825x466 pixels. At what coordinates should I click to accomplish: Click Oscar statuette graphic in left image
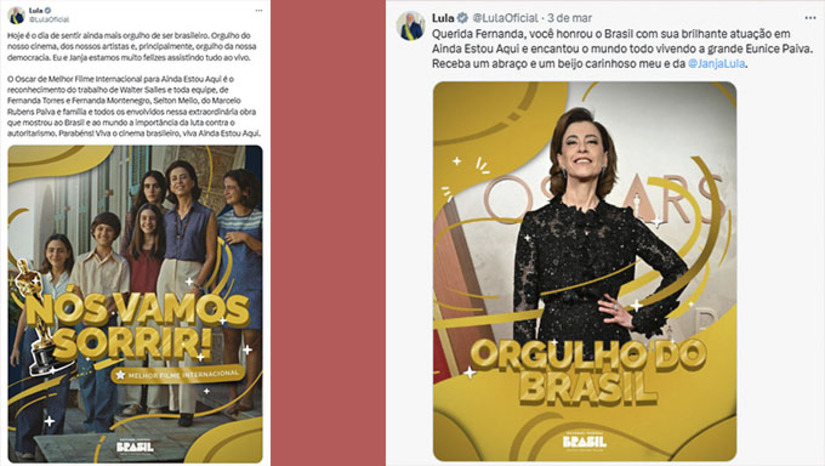(x=37, y=316)
